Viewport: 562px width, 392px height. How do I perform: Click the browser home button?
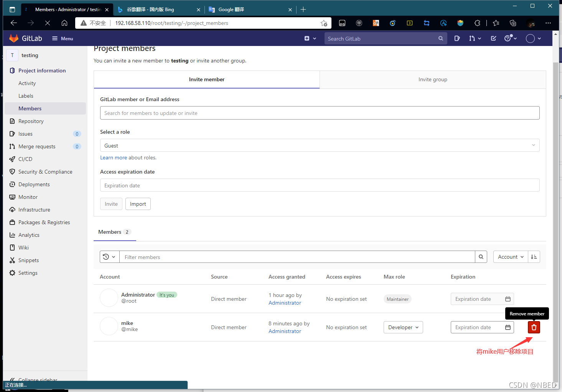pos(64,23)
